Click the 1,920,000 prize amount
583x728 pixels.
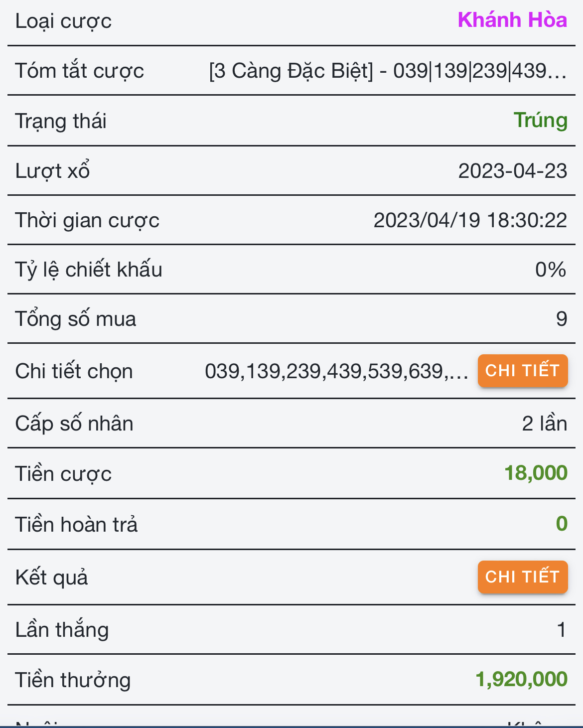[x=521, y=679]
